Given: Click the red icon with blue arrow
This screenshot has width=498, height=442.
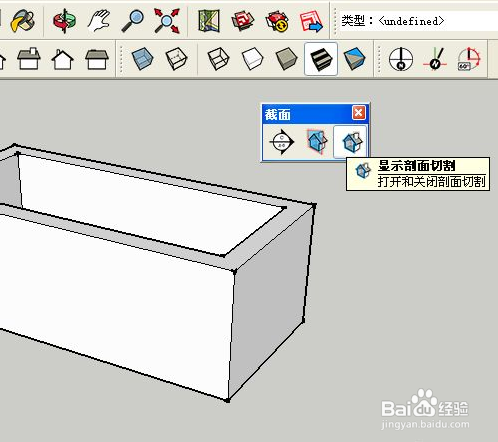Looking at the screenshot, I should point(311,21).
